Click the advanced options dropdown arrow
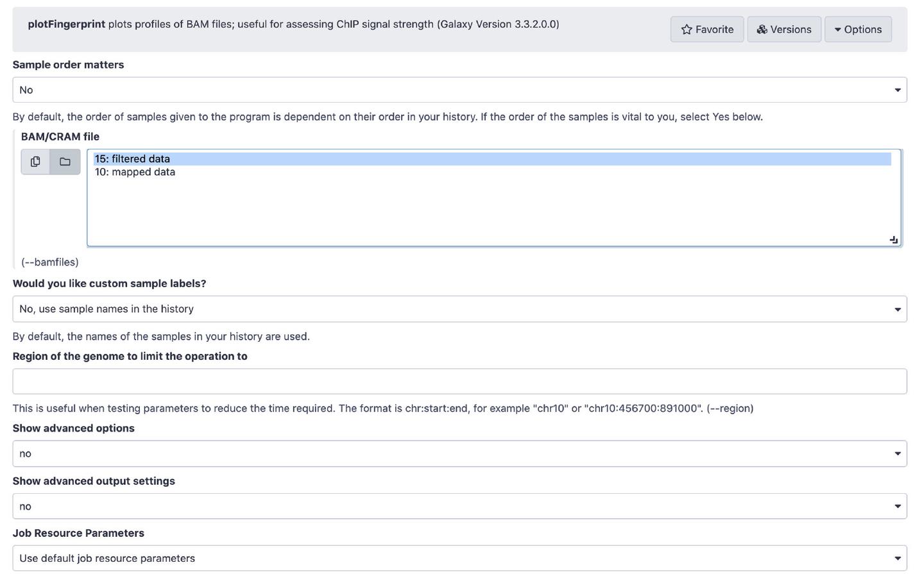 point(897,454)
